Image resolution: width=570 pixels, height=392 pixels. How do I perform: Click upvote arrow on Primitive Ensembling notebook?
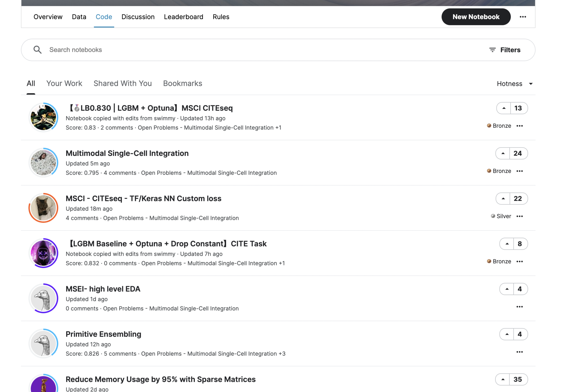(x=507, y=334)
